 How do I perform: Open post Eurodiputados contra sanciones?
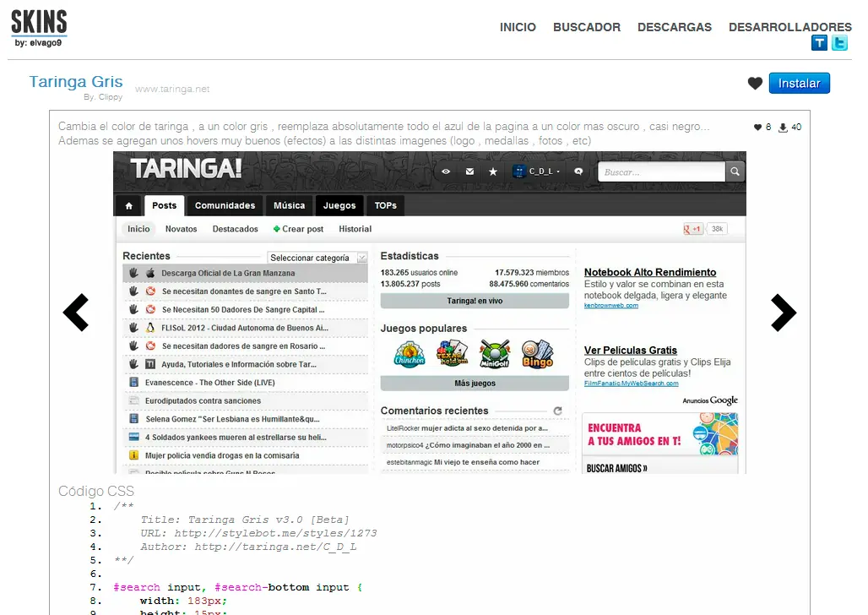[x=203, y=401]
